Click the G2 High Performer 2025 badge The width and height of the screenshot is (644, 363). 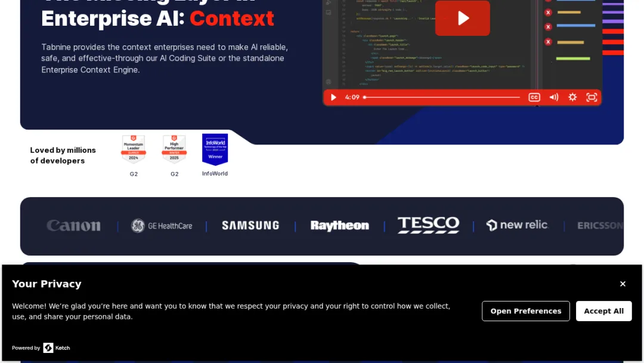click(174, 149)
